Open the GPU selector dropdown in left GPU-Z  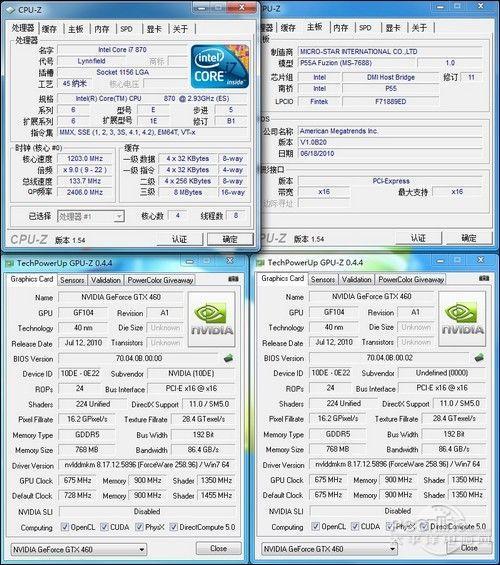coord(79,550)
